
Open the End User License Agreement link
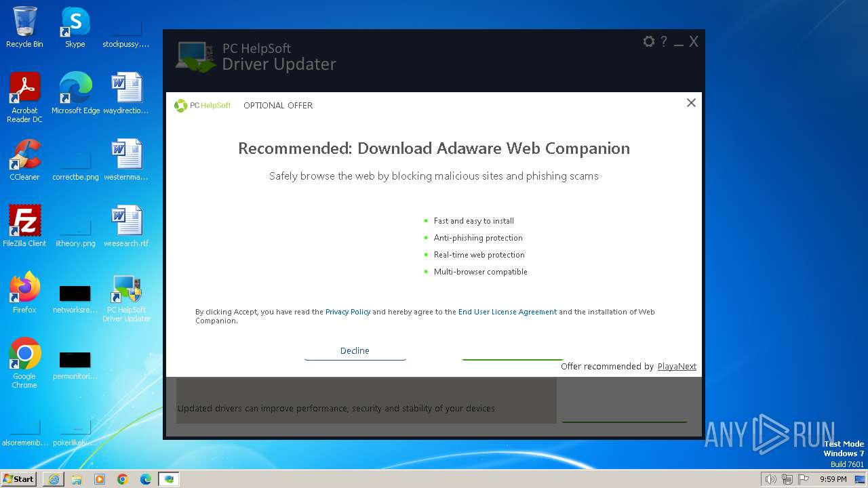coord(507,312)
